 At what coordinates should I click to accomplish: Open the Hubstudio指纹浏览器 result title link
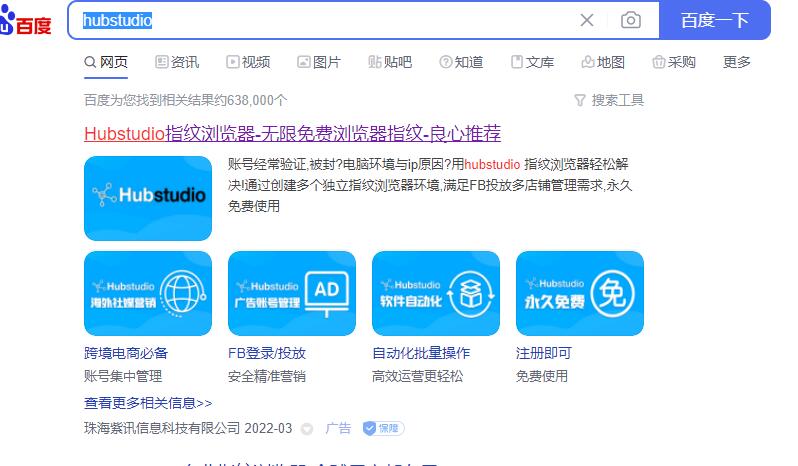click(x=293, y=134)
